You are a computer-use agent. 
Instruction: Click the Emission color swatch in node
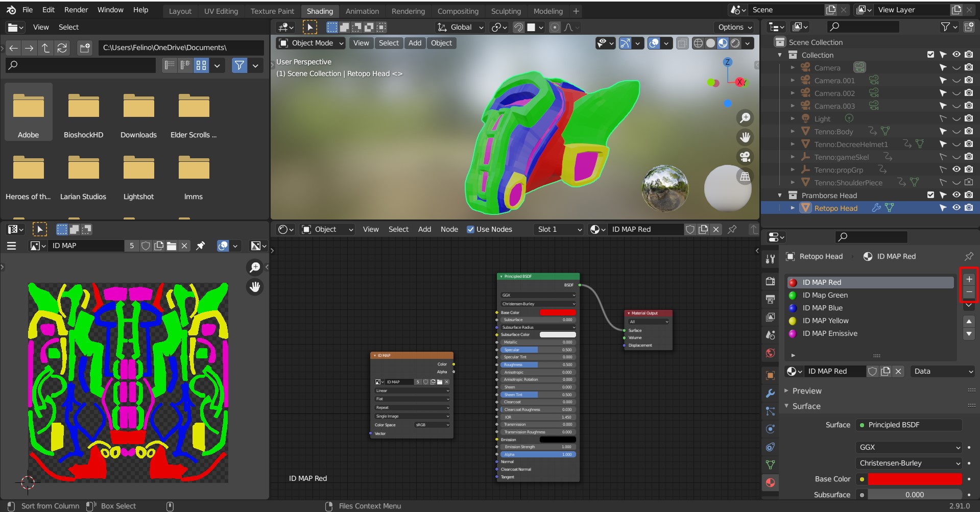click(x=558, y=440)
